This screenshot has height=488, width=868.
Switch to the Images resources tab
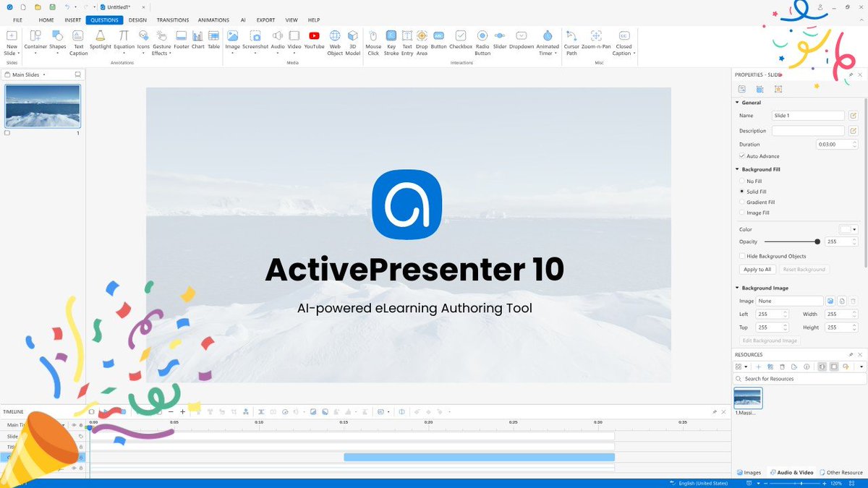pos(749,473)
